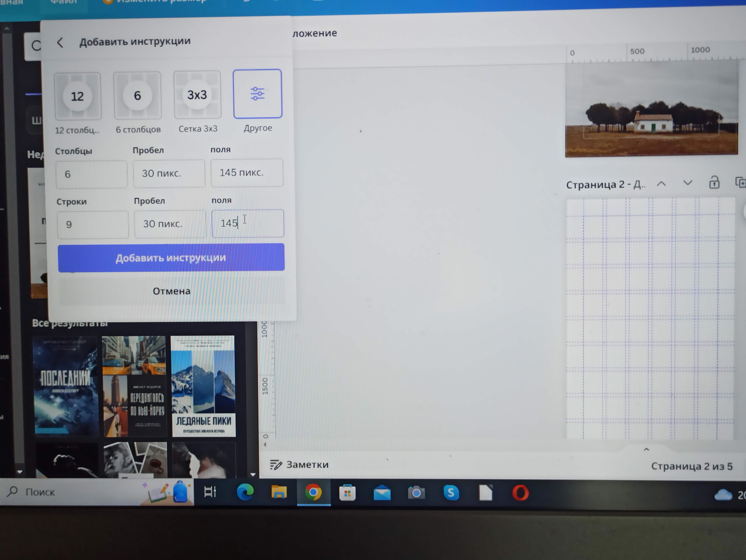Move page up with the chevron up icon
The width and height of the screenshot is (746, 560).
[x=661, y=184]
